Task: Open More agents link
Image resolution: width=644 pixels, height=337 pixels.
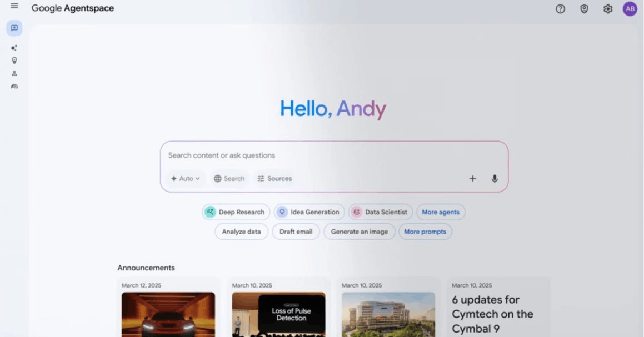Action: pos(441,212)
